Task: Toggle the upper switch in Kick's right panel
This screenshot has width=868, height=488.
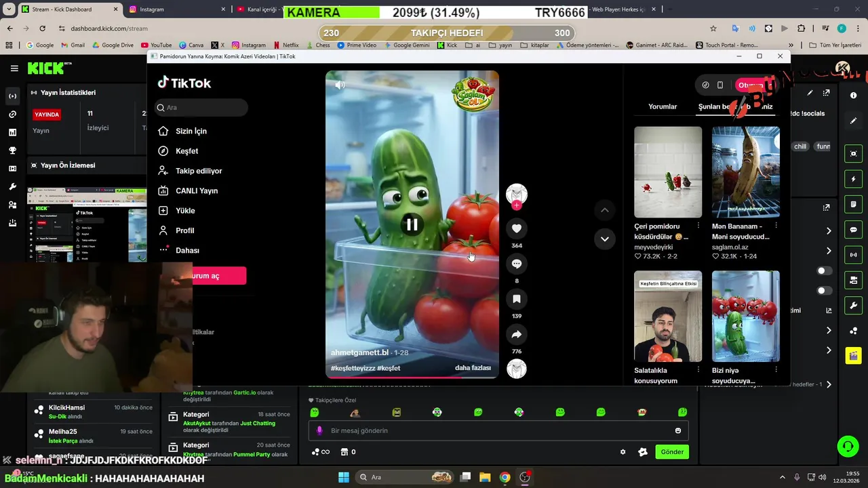Action: click(x=825, y=271)
